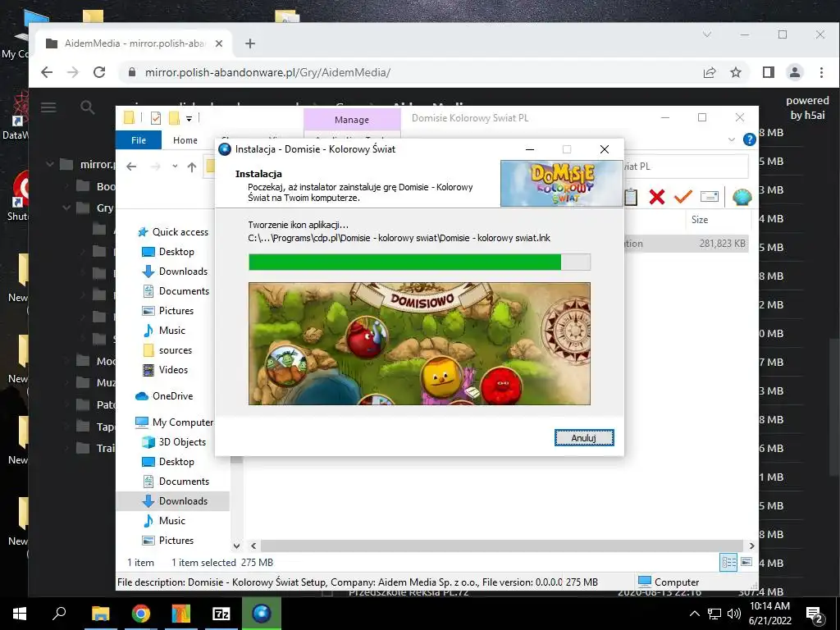Open quick access toolbar customize dropdown
The width and height of the screenshot is (840, 630).
point(189,118)
